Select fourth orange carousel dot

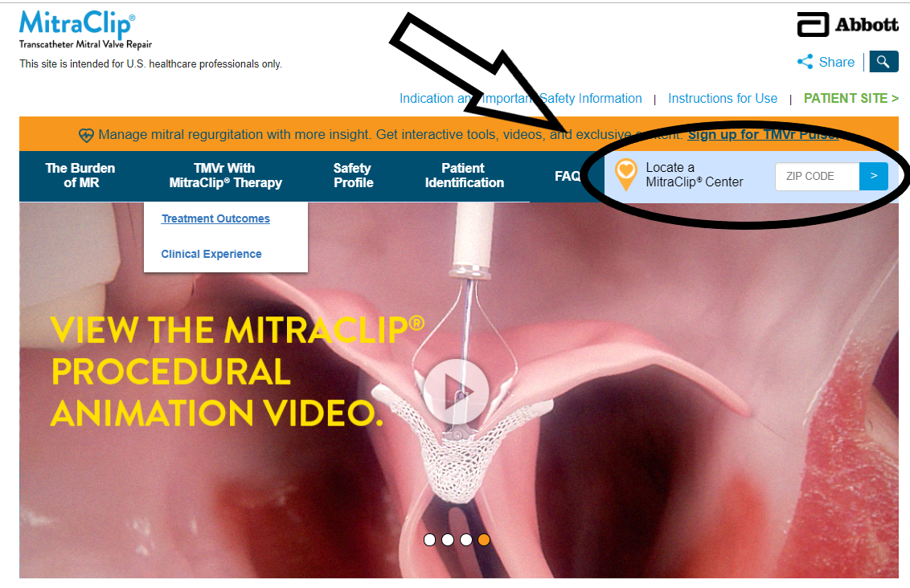click(483, 540)
